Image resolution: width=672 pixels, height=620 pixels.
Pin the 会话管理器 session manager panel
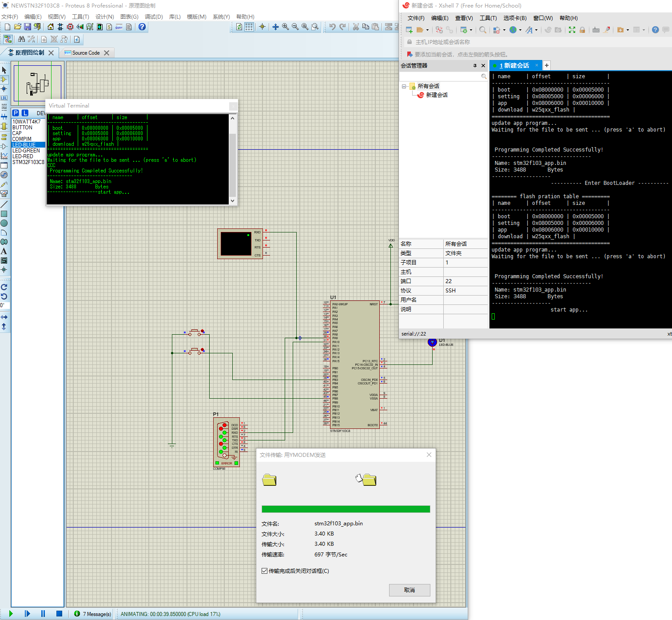tap(475, 66)
